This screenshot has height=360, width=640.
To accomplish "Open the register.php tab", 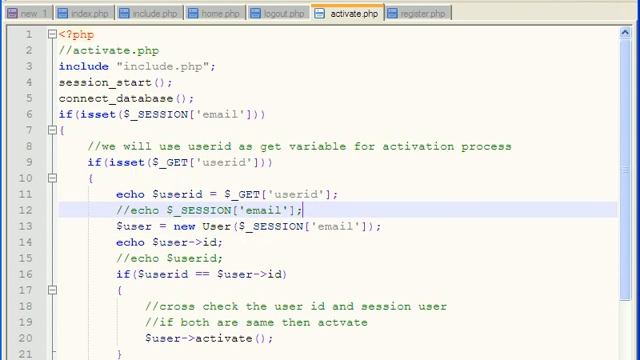I will [418, 13].
